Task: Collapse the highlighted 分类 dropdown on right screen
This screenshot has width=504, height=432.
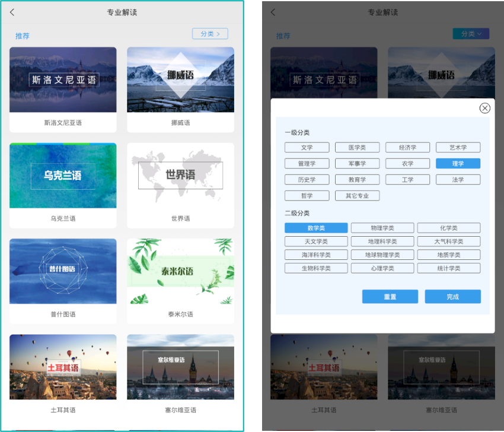Action: pyautogui.click(x=471, y=34)
